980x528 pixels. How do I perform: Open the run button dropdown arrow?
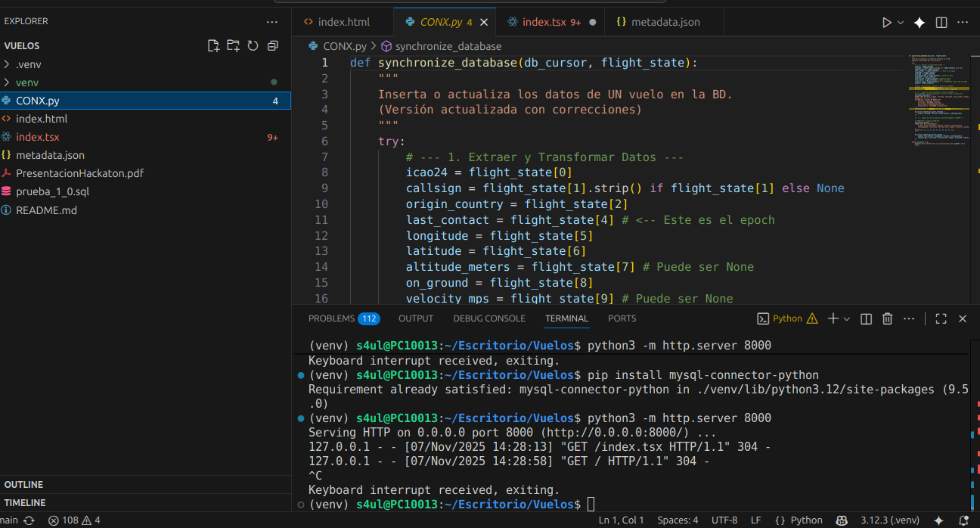pos(901,23)
